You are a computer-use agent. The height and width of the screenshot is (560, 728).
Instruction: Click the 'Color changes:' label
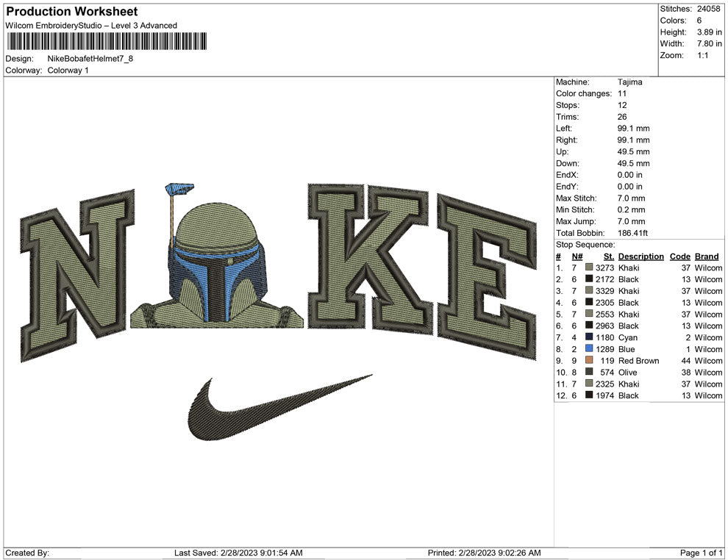point(584,94)
